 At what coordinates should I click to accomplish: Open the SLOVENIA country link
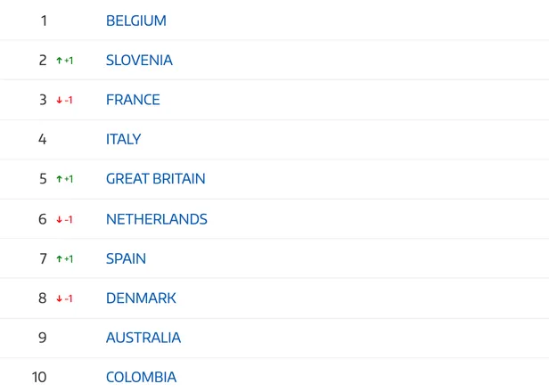tap(139, 61)
